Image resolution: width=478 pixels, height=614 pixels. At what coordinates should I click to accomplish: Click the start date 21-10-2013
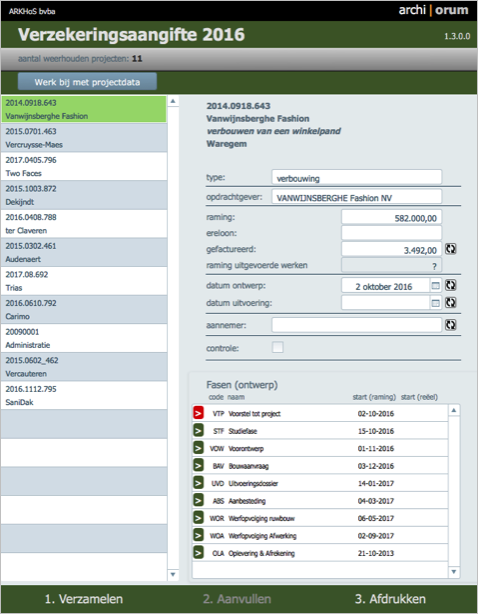click(376, 553)
